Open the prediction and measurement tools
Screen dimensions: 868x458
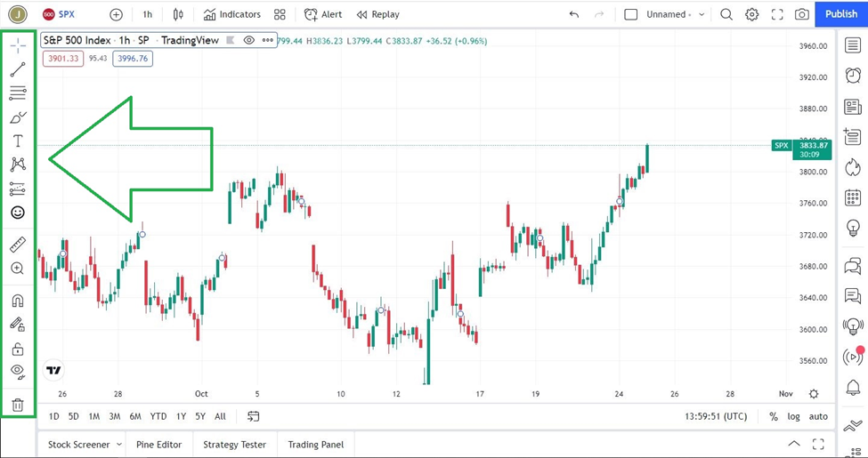coord(18,189)
